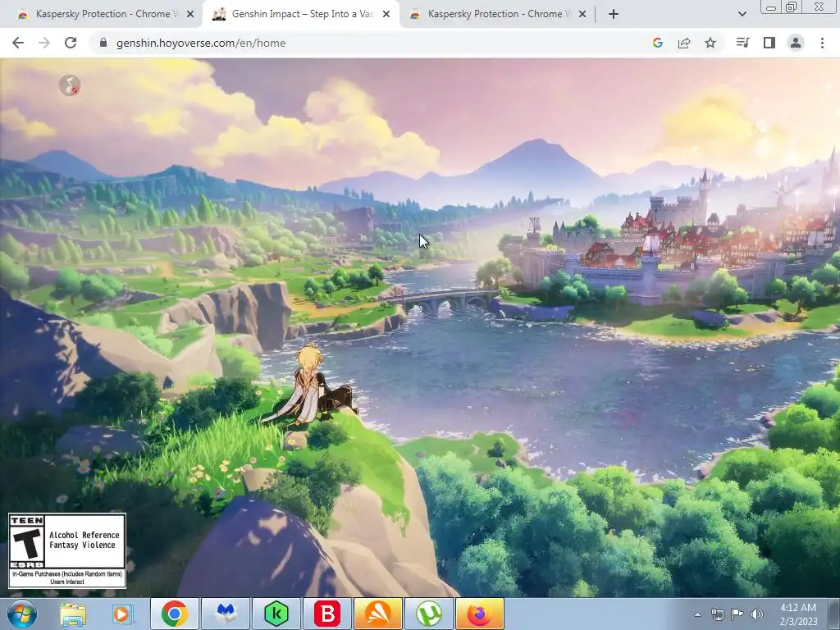The image size is (840, 630).
Task: Open Chrome's side panel
Action: [x=769, y=43]
